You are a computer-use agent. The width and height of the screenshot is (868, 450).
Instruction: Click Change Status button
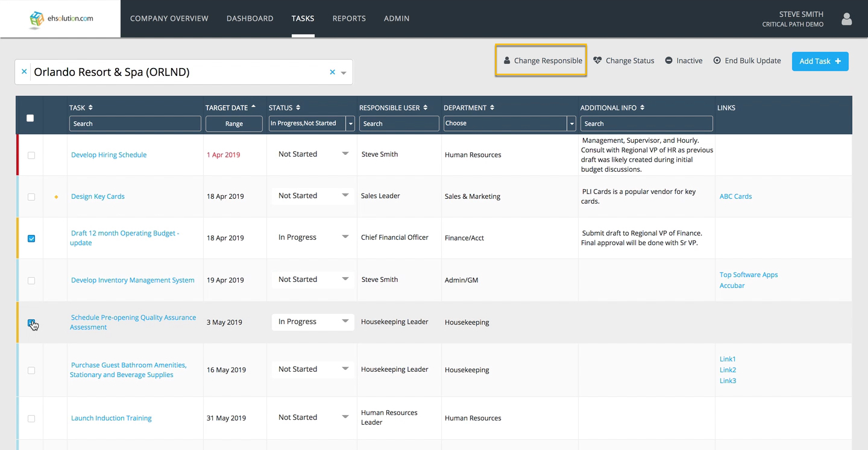624,60
